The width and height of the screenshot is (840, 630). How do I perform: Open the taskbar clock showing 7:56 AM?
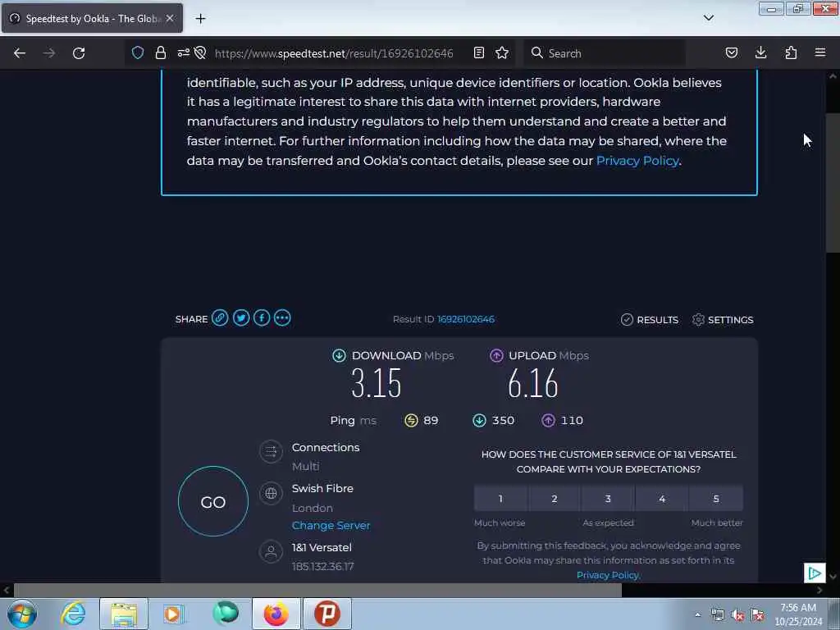798,614
